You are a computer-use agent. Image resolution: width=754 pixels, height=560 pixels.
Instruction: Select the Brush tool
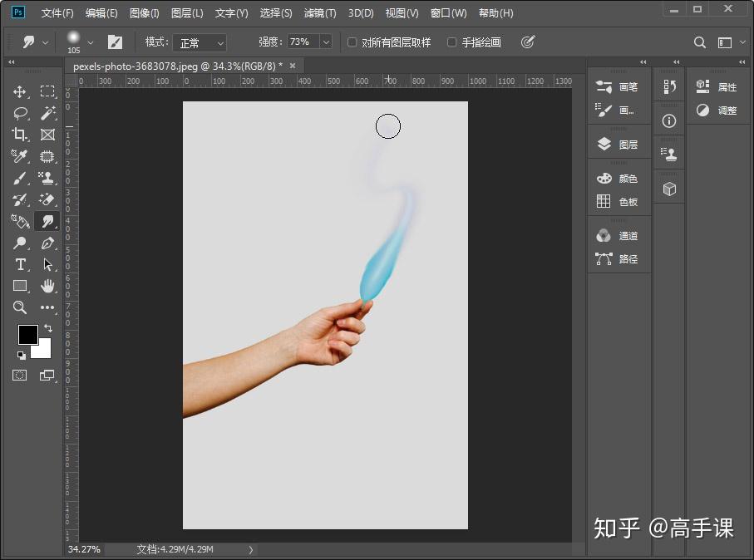click(x=20, y=178)
